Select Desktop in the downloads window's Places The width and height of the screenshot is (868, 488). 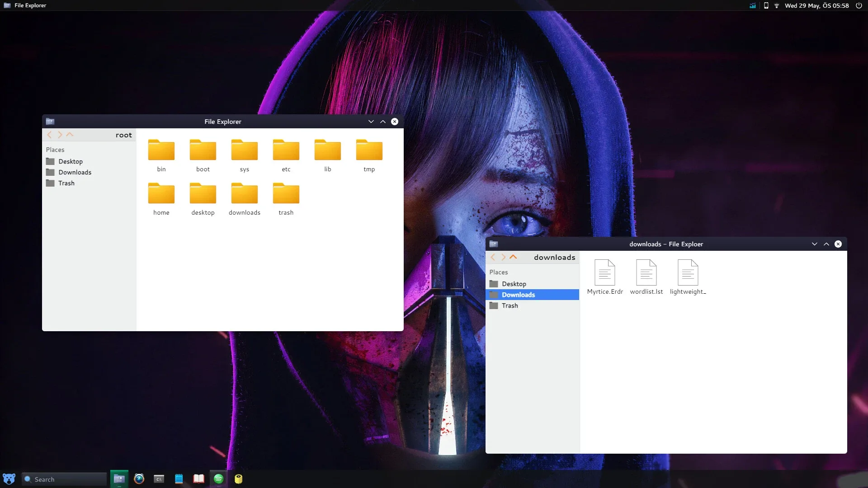pos(514,284)
